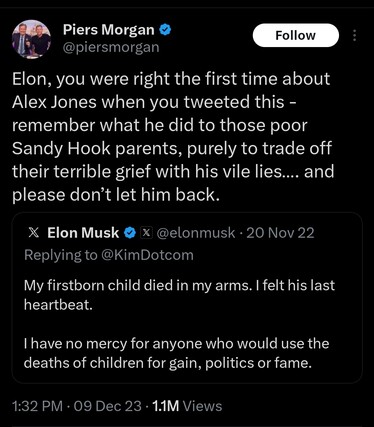
Task: Open the @piersmorgan handle link
Action: point(111,47)
